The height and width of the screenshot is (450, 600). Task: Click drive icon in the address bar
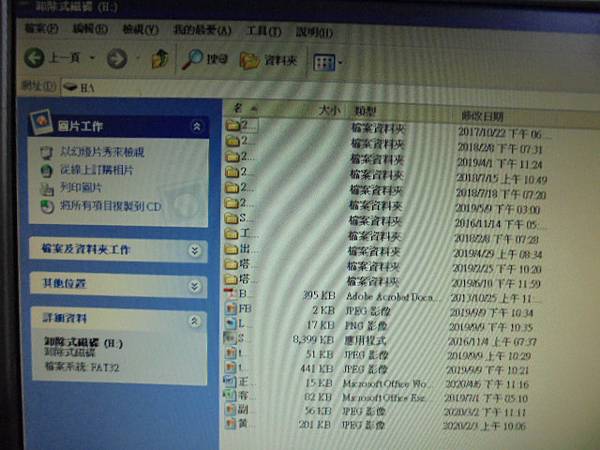coord(70,87)
